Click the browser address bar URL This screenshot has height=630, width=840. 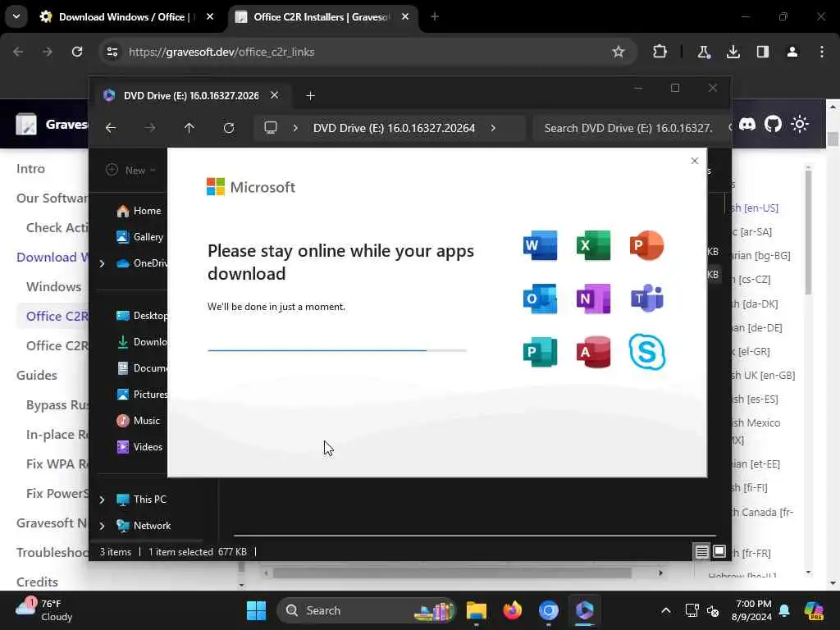tap(221, 52)
